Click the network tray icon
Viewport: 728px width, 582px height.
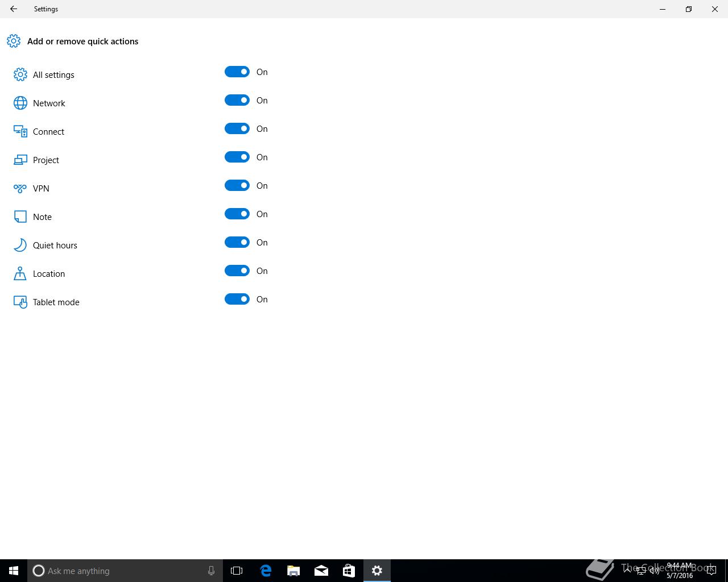click(641, 571)
